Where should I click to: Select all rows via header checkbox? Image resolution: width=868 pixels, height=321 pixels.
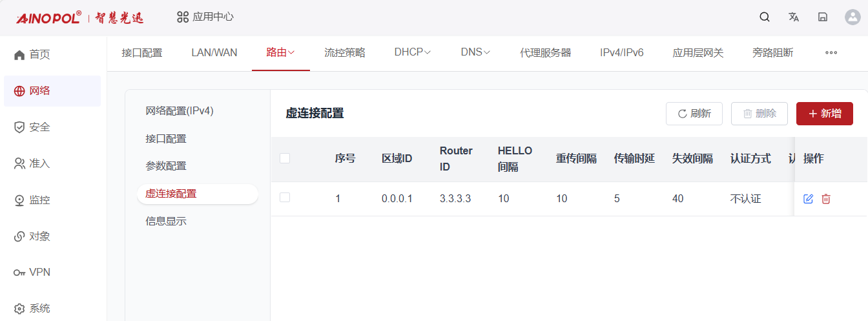point(285,158)
